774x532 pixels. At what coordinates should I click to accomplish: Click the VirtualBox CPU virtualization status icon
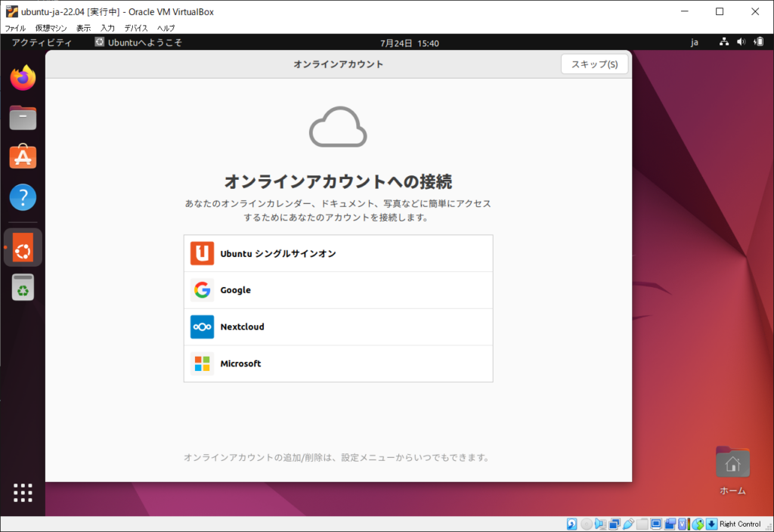[683, 524]
